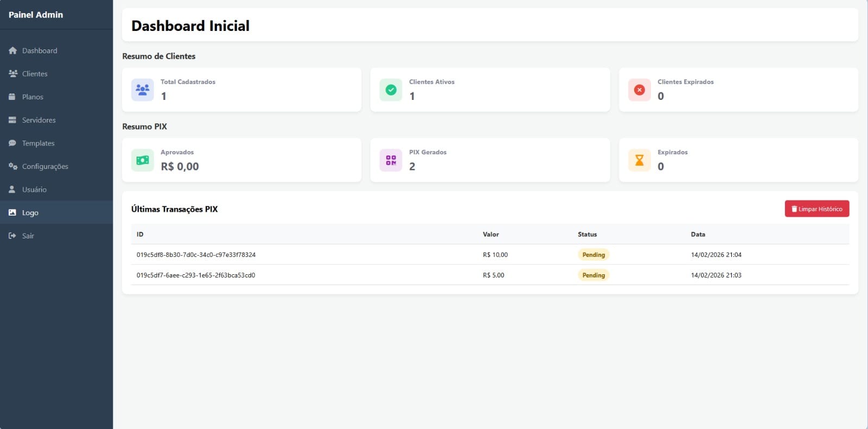Click the Valor column header
Screen dimensions: 868x429
point(491,235)
